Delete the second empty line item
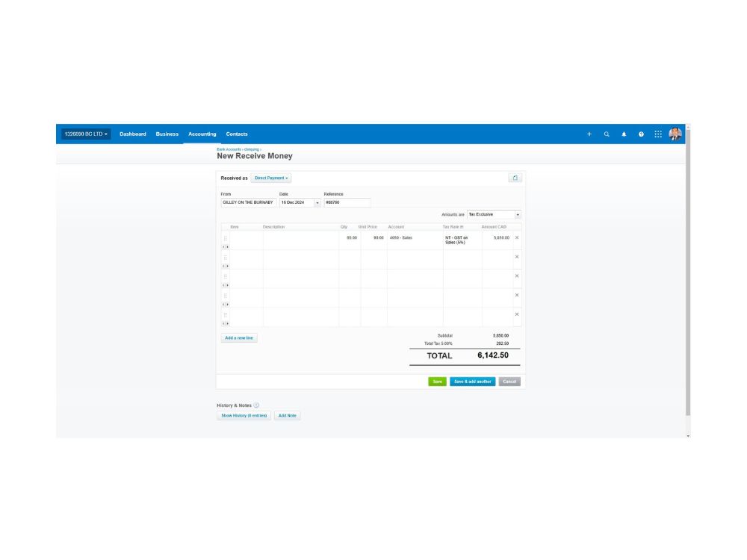 [x=517, y=257]
